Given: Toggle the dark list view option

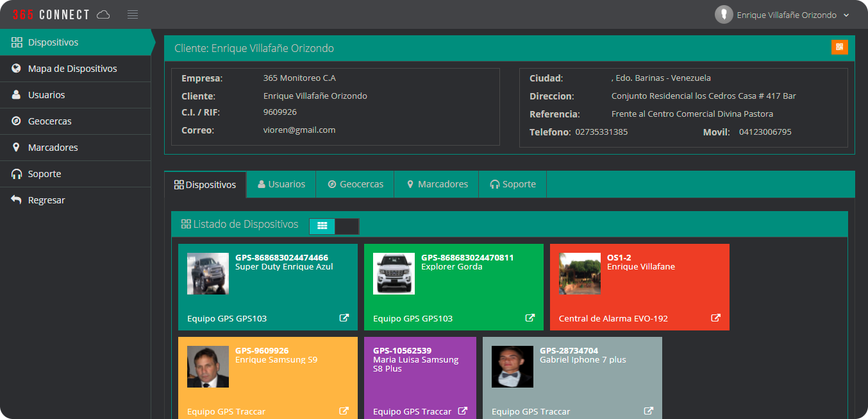Looking at the screenshot, I should (x=347, y=226).
